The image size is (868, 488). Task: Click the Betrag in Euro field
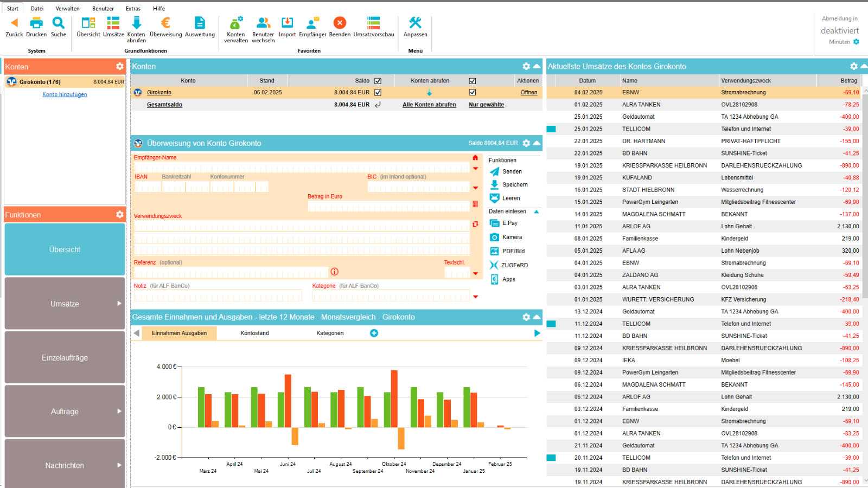coord(388,206)
